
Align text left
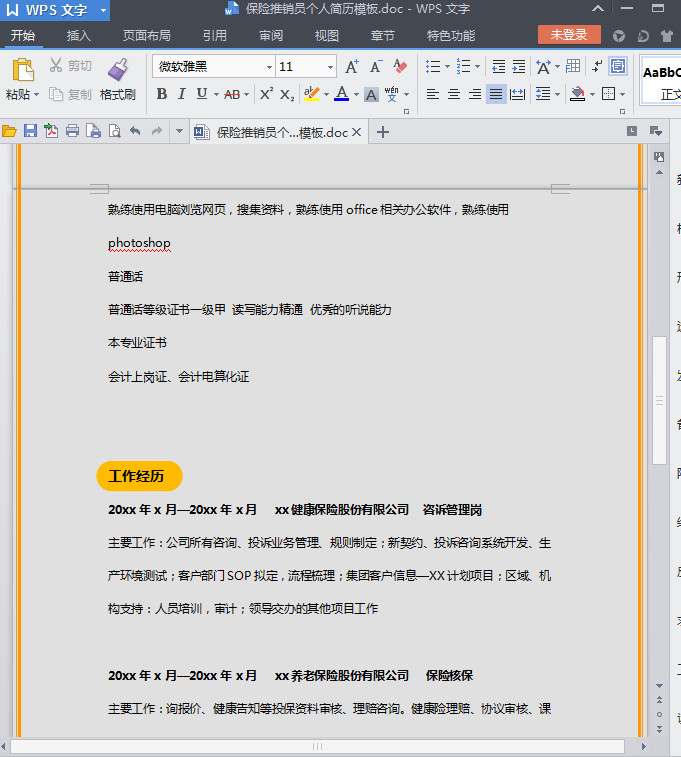pyautogui.click(x=433, y=94)
